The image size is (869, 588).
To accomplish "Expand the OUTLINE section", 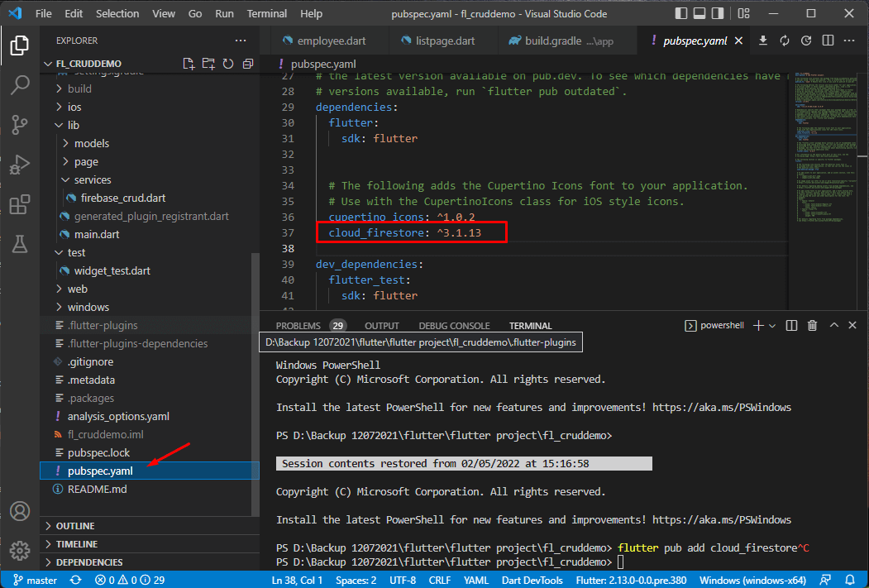I will coord(75,526).
